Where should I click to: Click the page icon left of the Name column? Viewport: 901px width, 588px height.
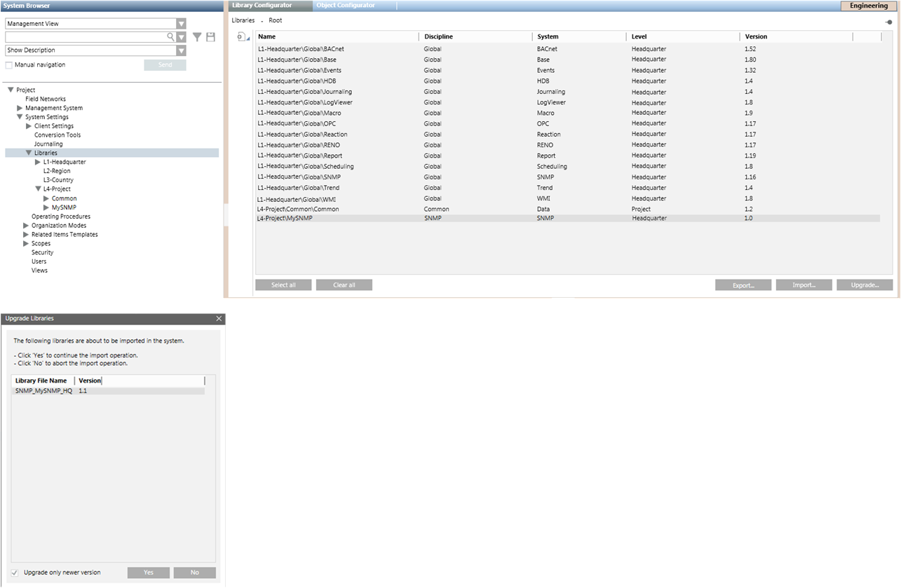[242, 36]
